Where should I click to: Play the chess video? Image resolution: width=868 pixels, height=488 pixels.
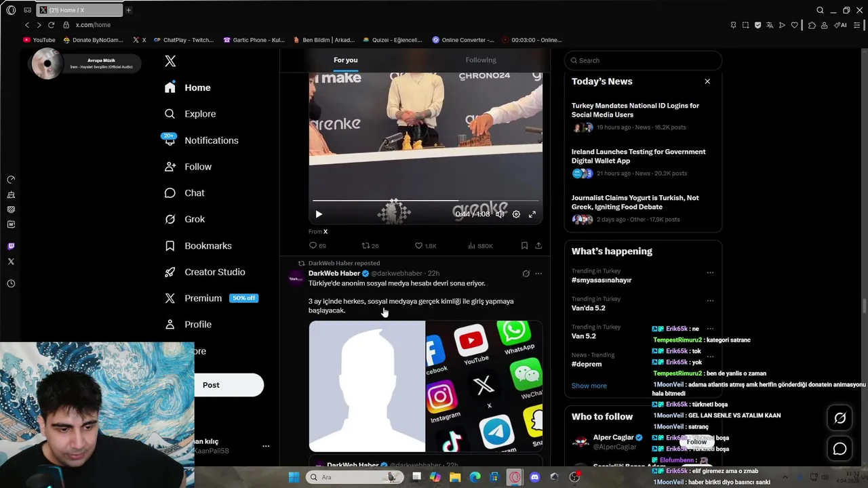point(319,214)
